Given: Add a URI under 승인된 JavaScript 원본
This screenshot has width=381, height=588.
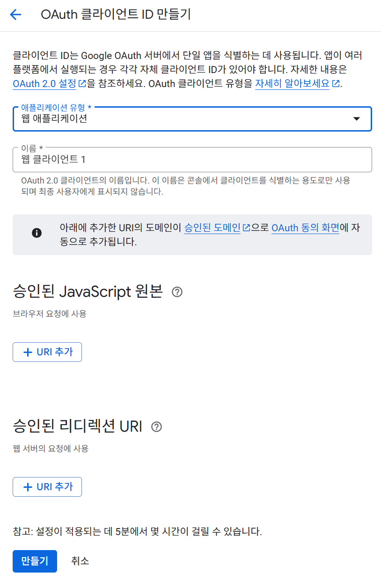Looking at the screenshot, I should (47, 352).
